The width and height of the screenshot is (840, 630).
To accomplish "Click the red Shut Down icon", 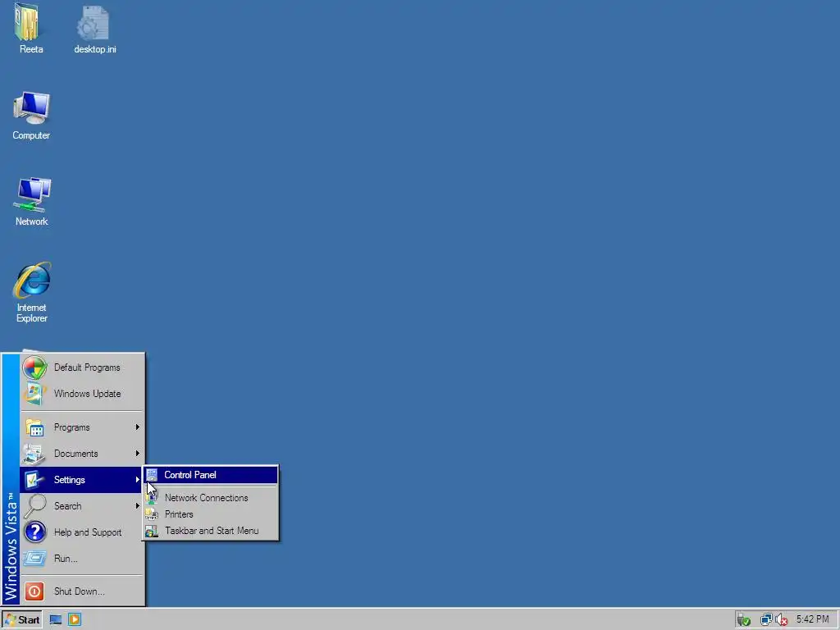I will click(x=34, y=591).
